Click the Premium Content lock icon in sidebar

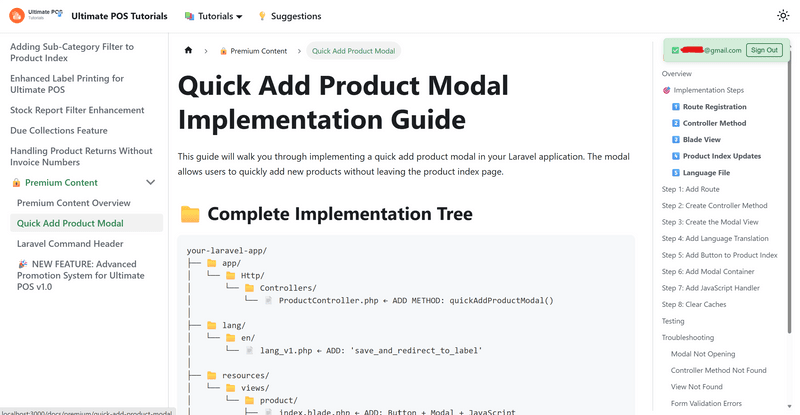pos(16,183)
